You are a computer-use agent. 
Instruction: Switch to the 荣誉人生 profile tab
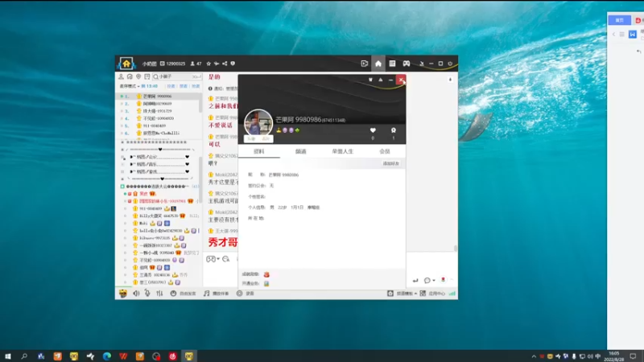(x=343, y=151)
